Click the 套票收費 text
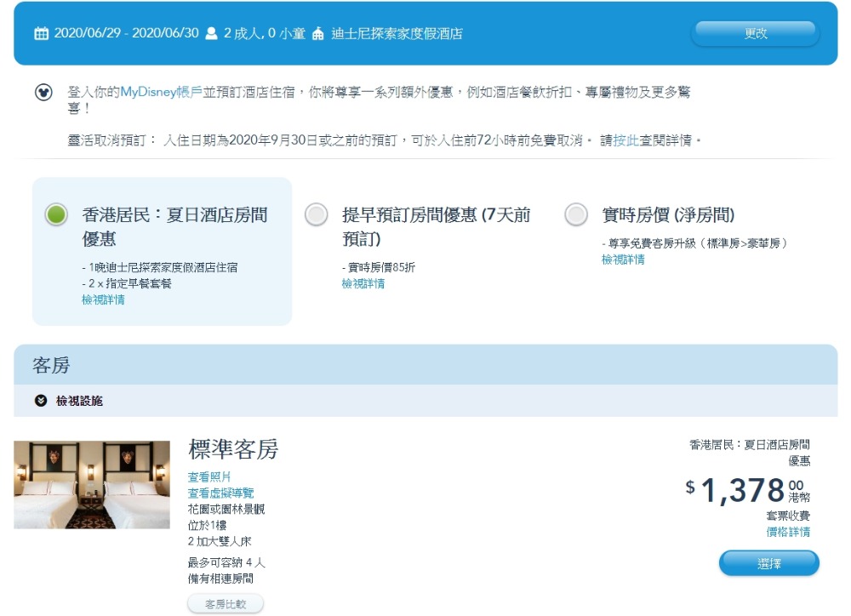The image size is (851, 616). [788, 516]
